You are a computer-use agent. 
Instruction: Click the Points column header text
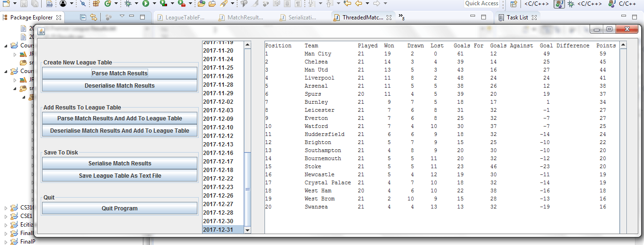point(606,45)
